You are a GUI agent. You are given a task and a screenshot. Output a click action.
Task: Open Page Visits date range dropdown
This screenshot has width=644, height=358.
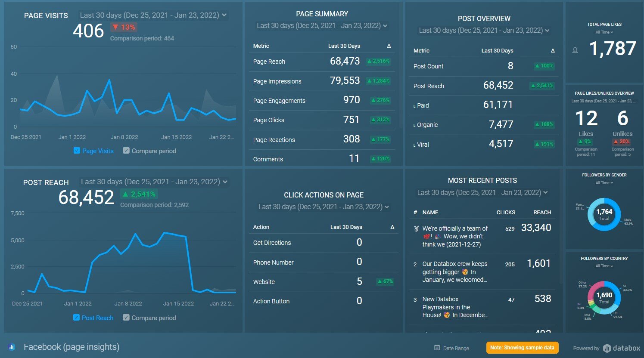click(153, 15)
